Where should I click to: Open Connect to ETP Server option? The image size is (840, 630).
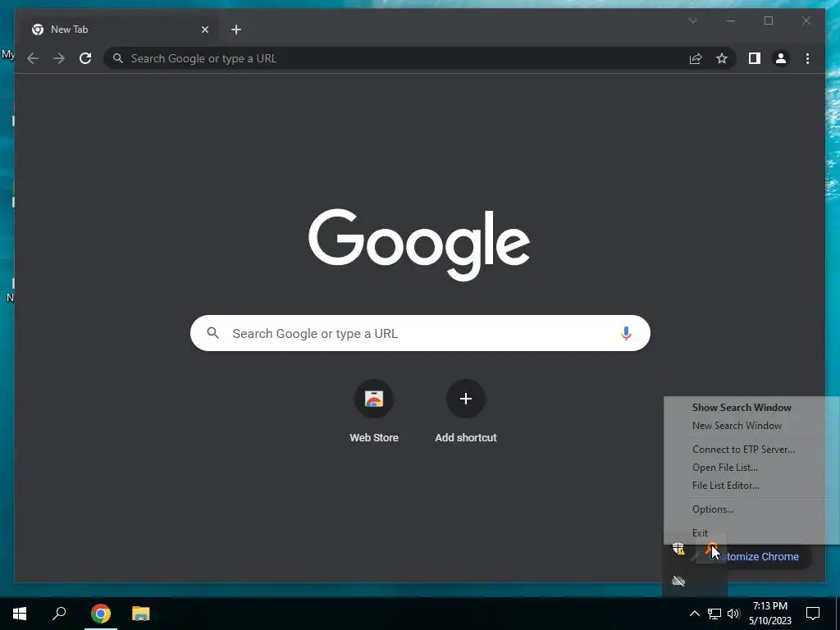tap(743, 449)
